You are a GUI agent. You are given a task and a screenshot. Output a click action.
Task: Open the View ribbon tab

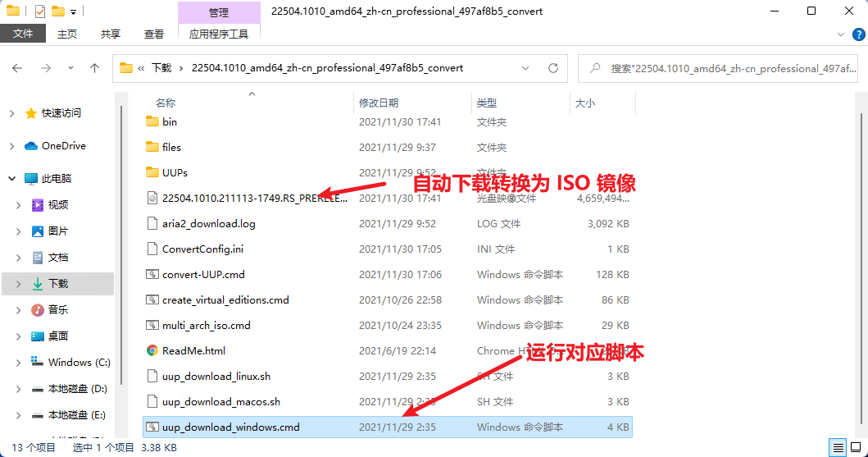tap(154, 34)
